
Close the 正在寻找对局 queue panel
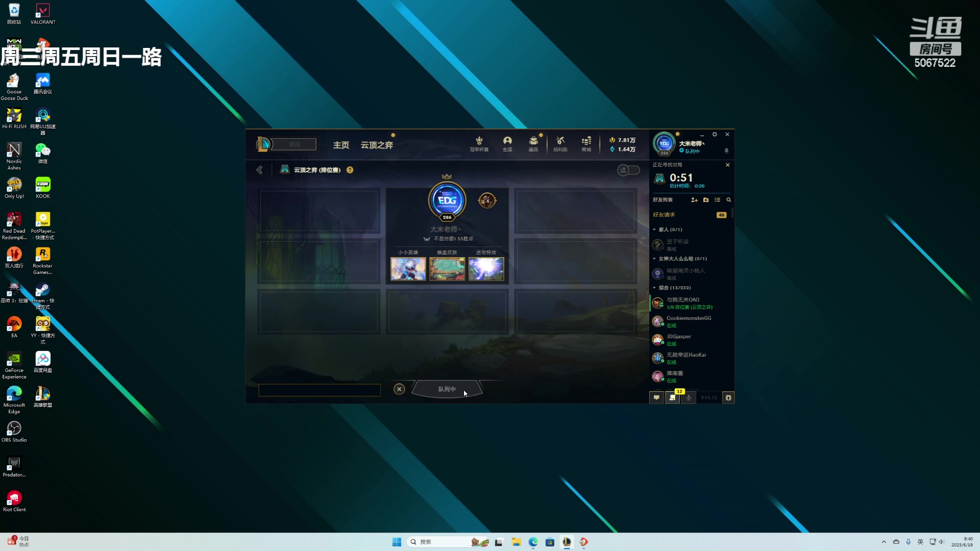(x=727, y=165)
